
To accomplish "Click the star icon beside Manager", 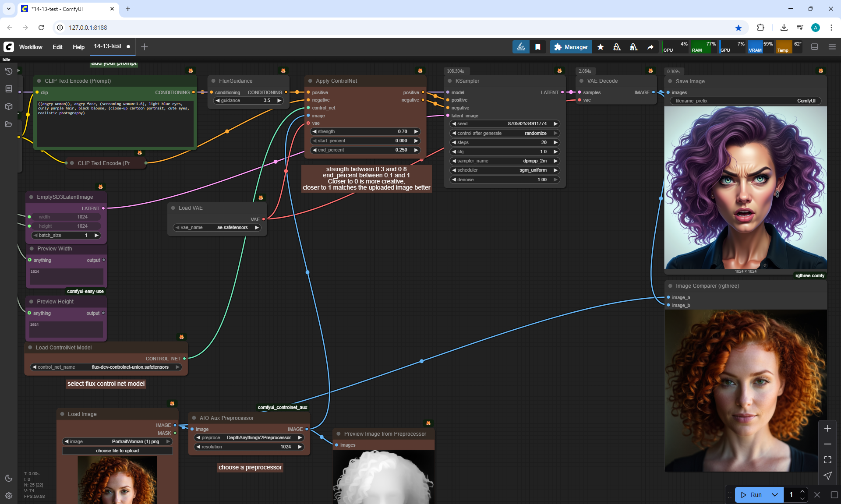I will point(601,47).
